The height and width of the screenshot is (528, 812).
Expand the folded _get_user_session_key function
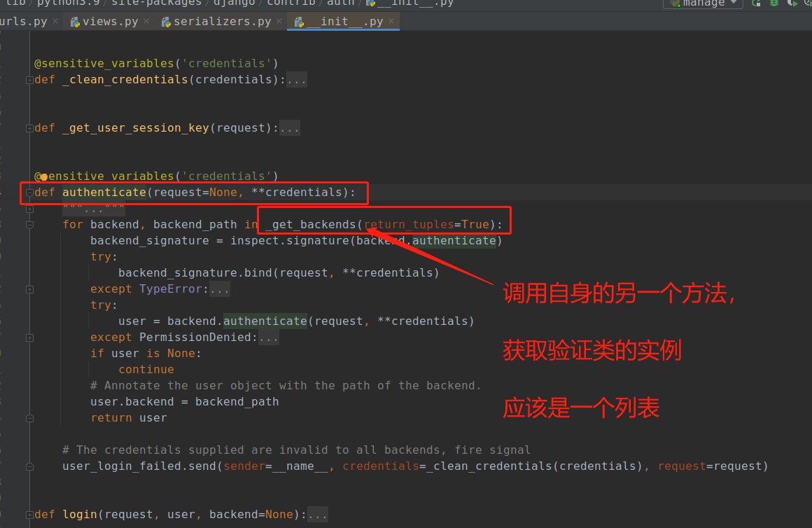tap(29, 128)
